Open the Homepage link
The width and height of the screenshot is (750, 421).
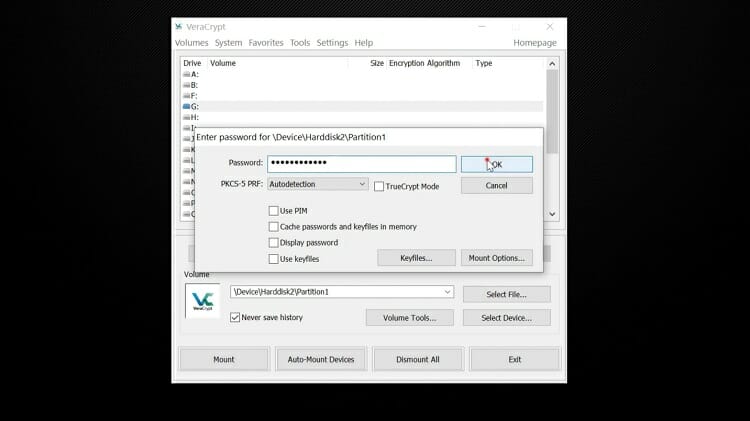[535, 43]
